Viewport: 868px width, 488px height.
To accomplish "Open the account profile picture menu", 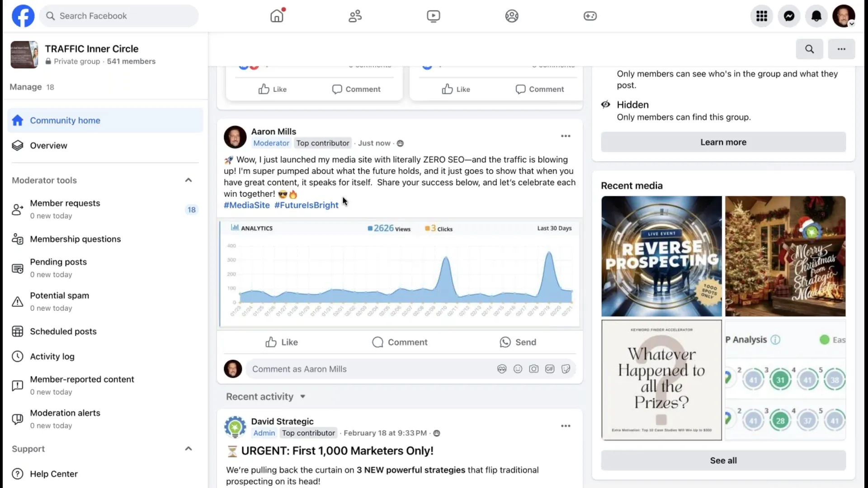I will pyautogui.click(x=844, y=16).
